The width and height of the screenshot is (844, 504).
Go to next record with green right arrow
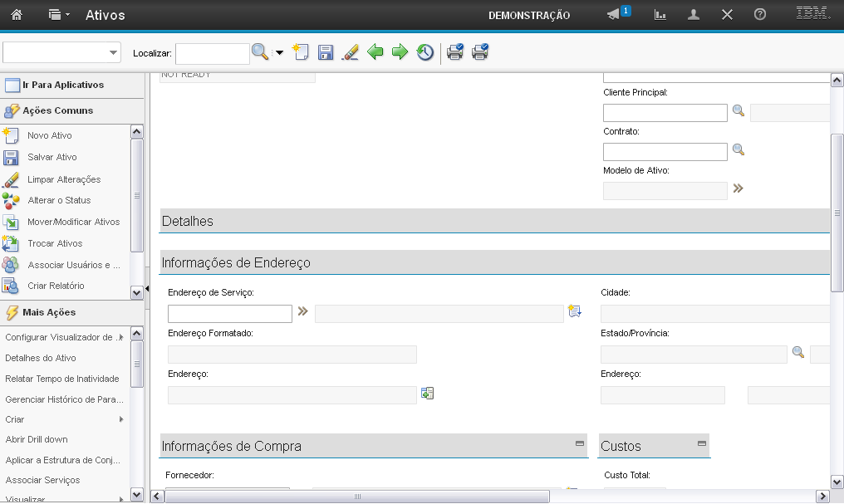[400, 53]
